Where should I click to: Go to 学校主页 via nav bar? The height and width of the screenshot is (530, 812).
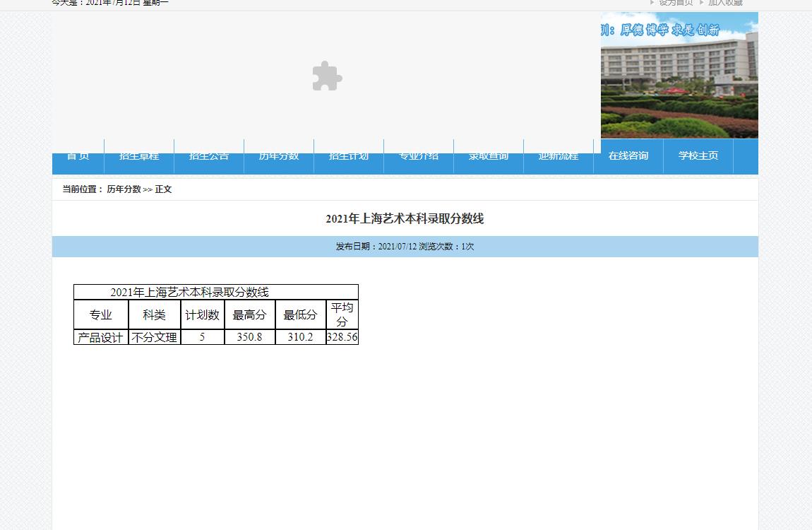[698, 155]
